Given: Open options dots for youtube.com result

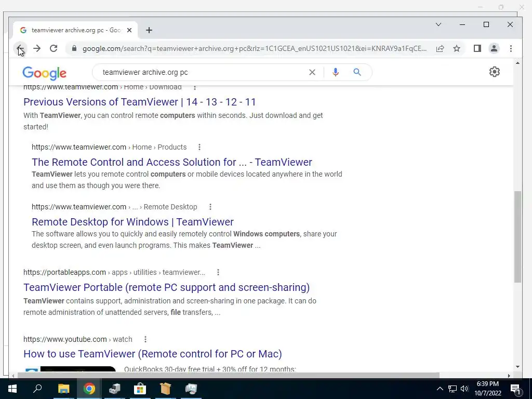Looking at the screenshot, I should point(145,339).
